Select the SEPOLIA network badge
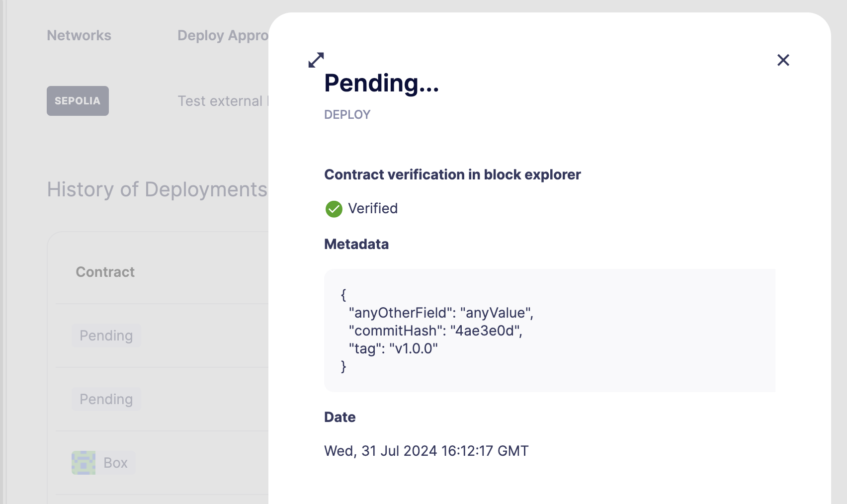The width and height of the screenshot is (847, 504). tap(78, 100)
